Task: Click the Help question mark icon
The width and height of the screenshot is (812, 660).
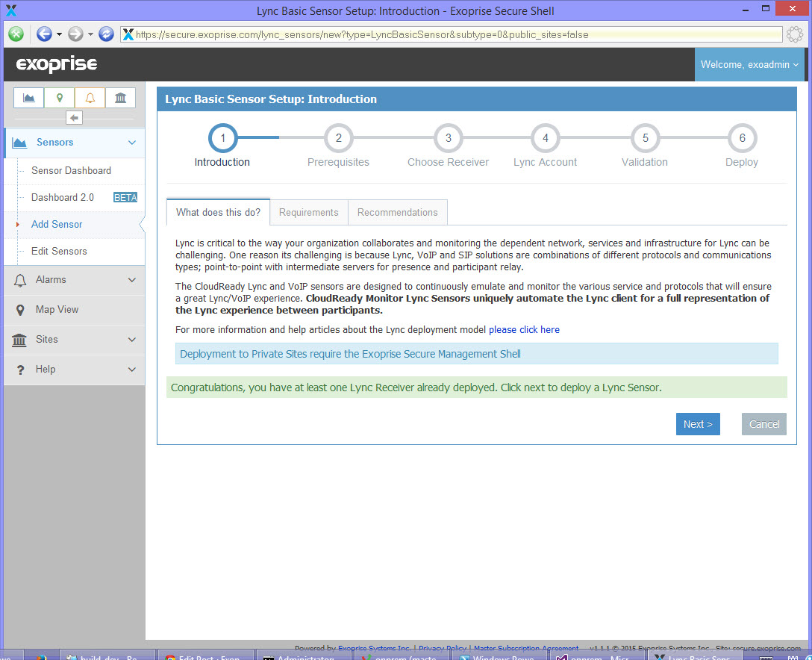Action: (x=20, y=370)
